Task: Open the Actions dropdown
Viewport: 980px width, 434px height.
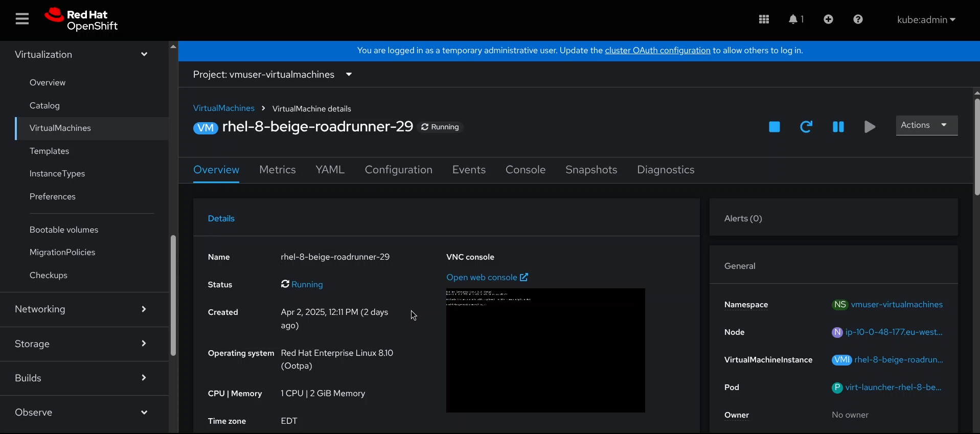Action: tap(926, 125)
